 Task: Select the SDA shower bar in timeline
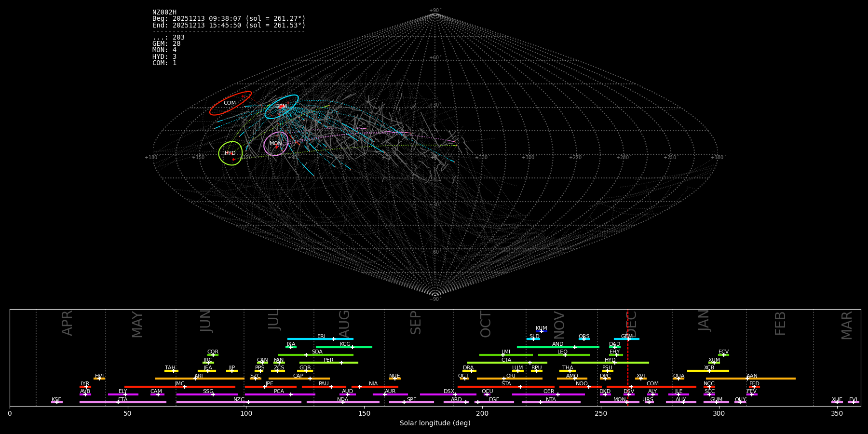coord(316,355)
